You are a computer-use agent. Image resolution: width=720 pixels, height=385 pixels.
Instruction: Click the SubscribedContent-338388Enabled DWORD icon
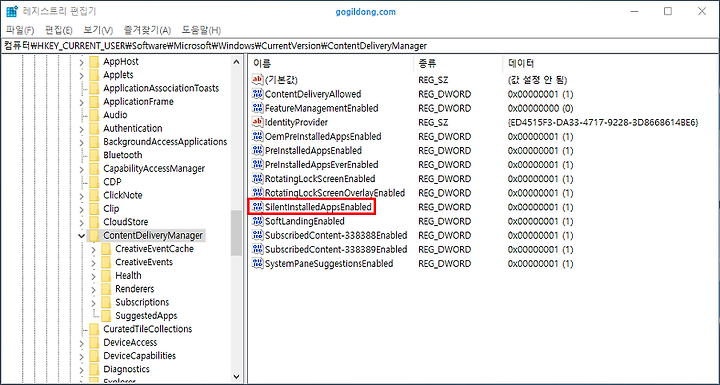[258, 235]
